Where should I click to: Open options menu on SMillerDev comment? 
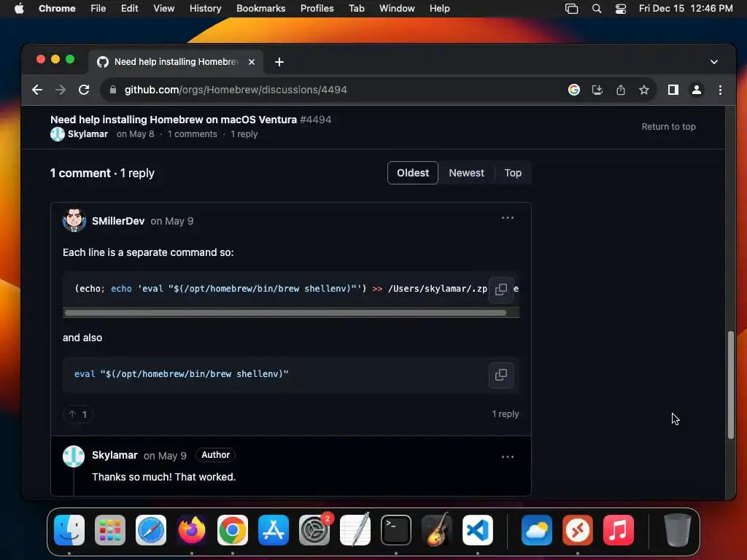[508, 217]
